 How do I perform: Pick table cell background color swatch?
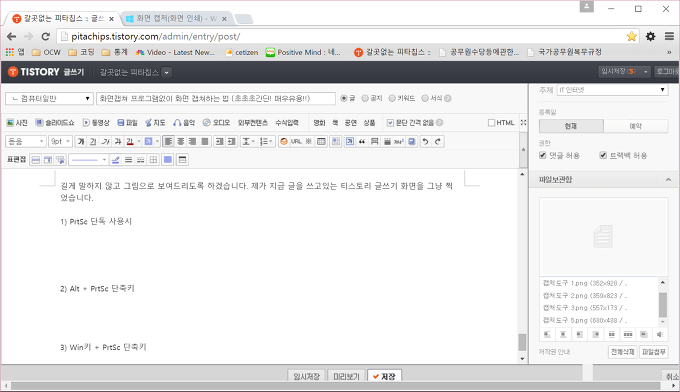coord(167,160)
